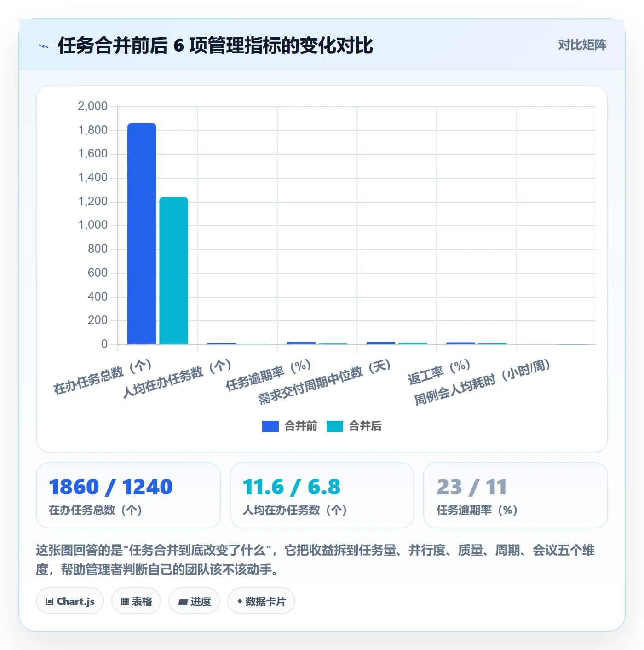Click the blue 合并前 bar for 人均在办任务数
Viewport: 644px width, 650px height.
221,344
